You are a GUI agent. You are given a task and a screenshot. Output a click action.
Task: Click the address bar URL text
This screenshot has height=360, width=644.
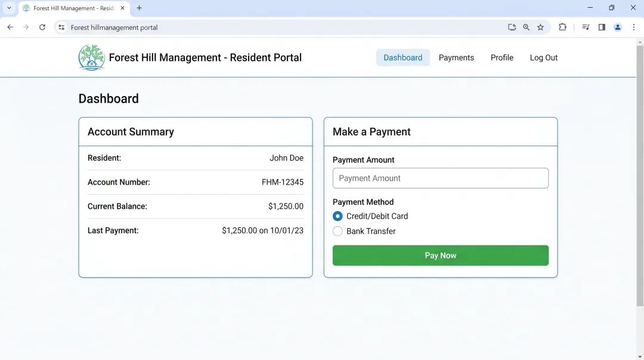coord(114,27)
